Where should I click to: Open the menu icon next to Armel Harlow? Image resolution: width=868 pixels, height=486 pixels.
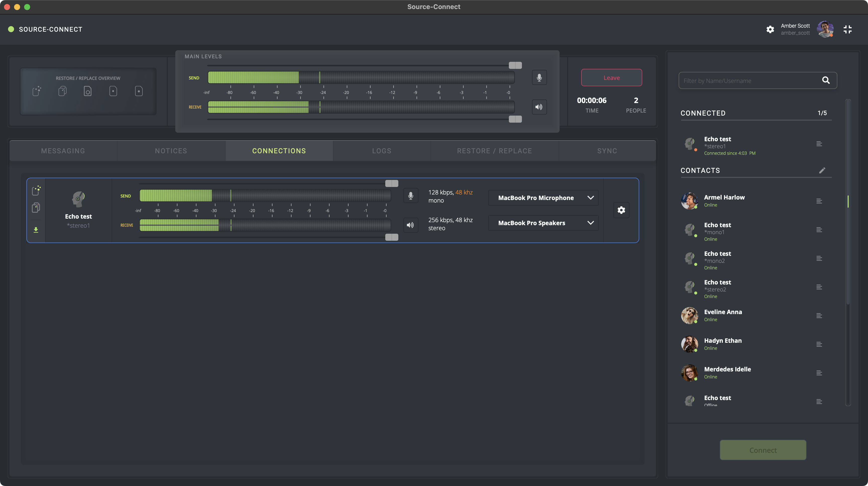point(819,201)
